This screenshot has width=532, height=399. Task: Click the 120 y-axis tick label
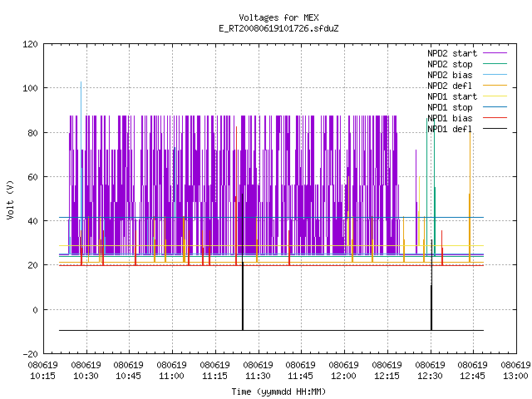[x=30, y=44]
